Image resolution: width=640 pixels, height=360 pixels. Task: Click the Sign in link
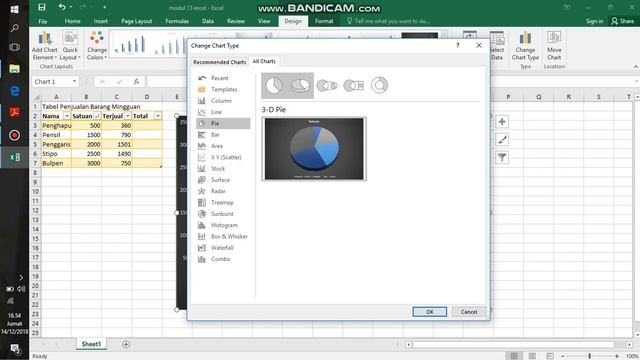[594, 21]
